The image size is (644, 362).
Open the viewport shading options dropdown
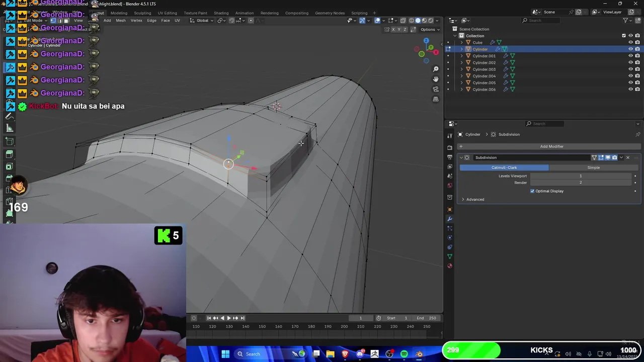pos(437,21)
